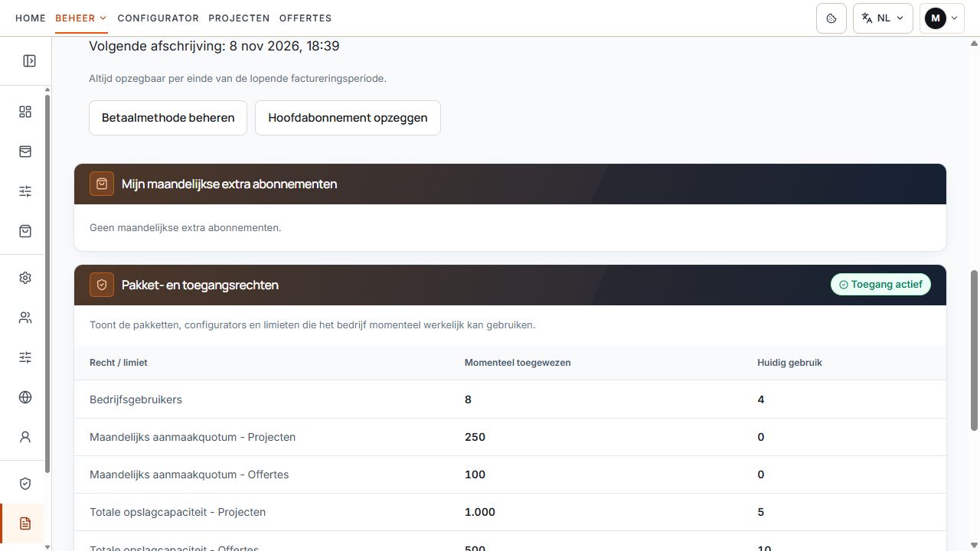Click Hoofdabonnement opzeggen button
The width and height of the screenshot is (980, 551).
point(348,118)
